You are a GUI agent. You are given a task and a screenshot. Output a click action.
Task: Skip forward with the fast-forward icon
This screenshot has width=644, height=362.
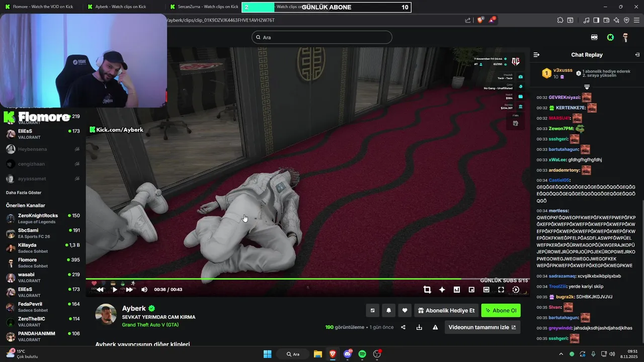pyautogui.click(x=129, y=290)
